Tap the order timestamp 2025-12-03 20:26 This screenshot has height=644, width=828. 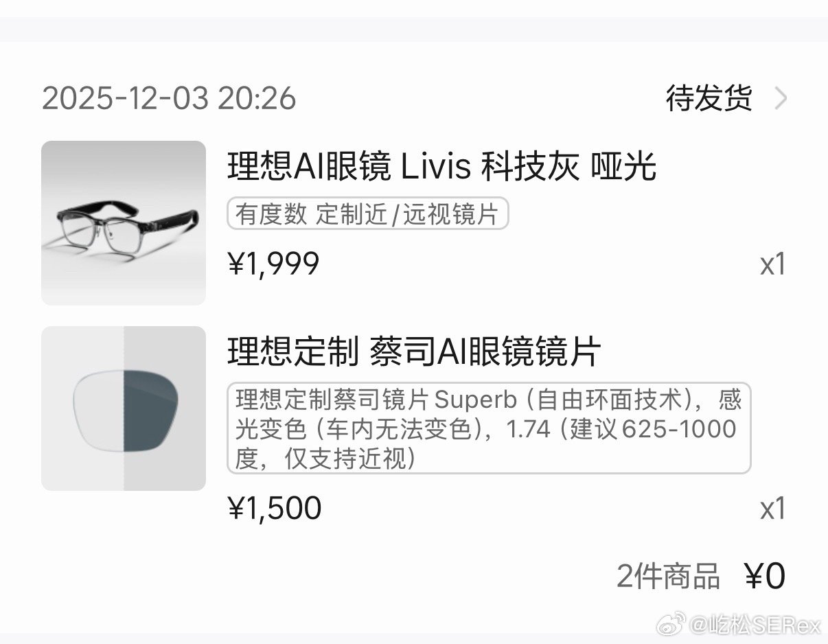(x=169, y=99)
